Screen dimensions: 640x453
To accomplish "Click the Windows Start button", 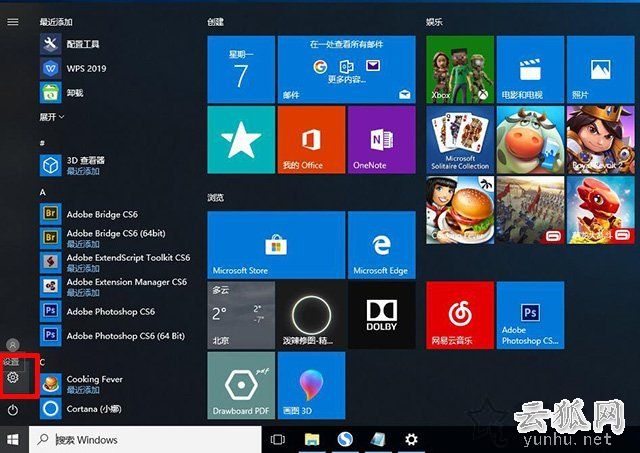I will click(13, 440).
